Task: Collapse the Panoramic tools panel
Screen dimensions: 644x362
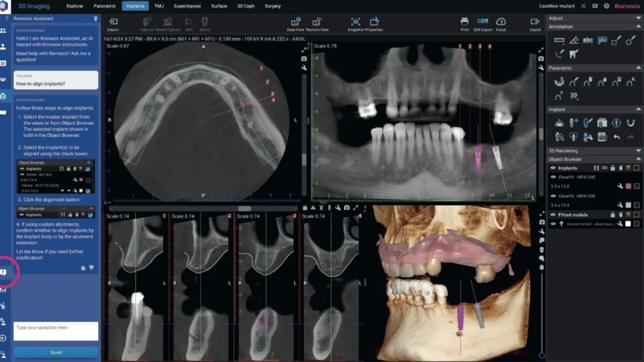Action: click(638, 68)
